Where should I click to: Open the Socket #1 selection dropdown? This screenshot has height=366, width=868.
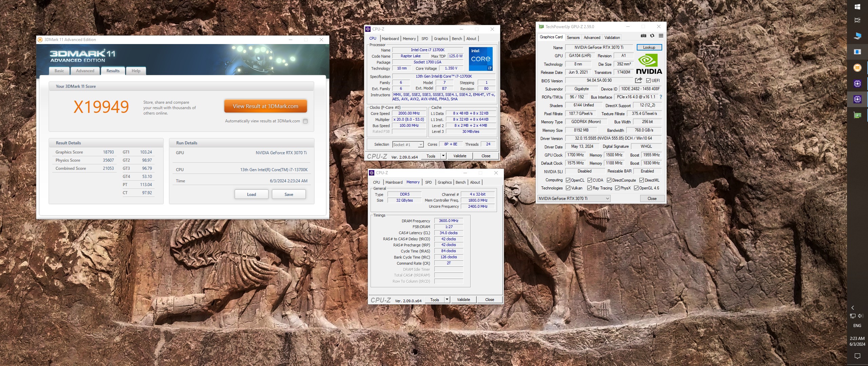(408, 145)
